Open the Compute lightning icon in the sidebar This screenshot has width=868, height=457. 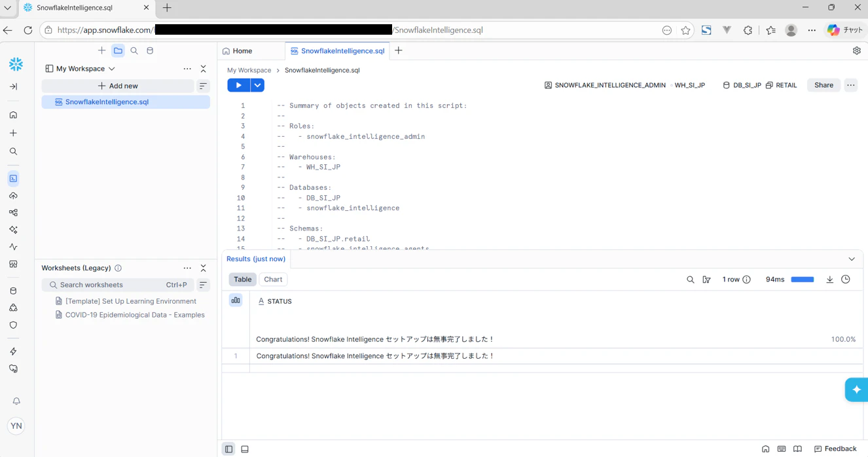(x=13, y=352)
